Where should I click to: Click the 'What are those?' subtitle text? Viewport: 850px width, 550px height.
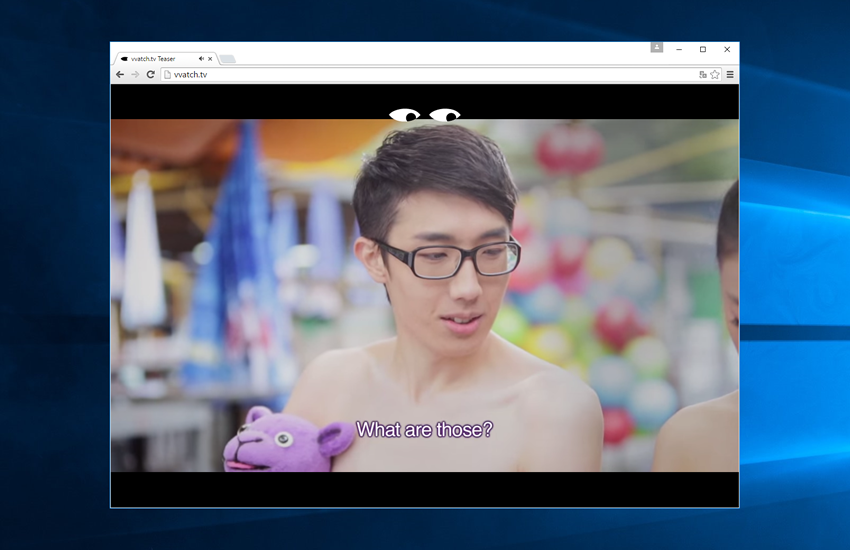424,430
